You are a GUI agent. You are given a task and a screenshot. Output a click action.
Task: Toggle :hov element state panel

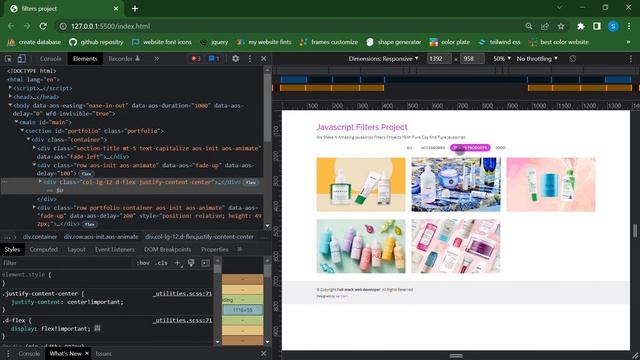click(143, 263)
